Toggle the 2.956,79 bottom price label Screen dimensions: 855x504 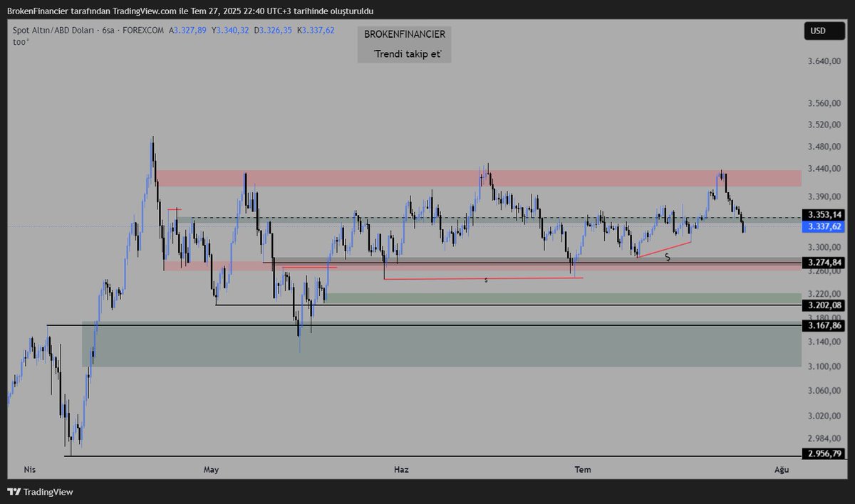click(824, 452)
